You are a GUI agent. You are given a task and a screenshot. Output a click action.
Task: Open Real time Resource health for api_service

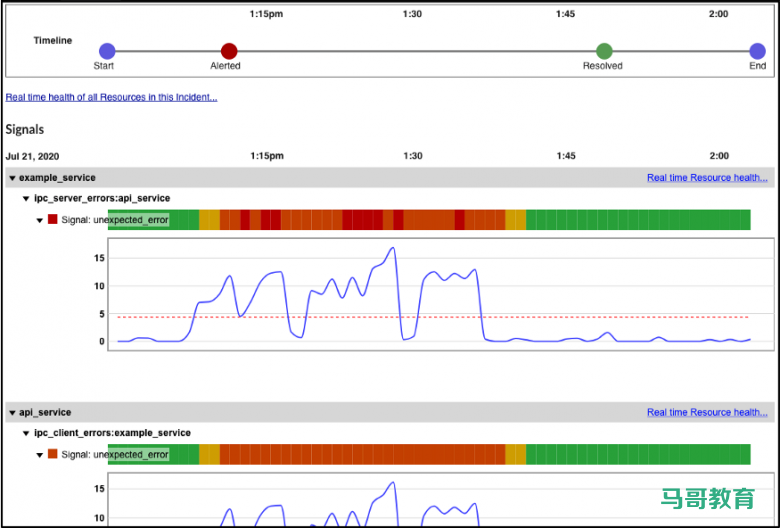(x=706, y=412)
